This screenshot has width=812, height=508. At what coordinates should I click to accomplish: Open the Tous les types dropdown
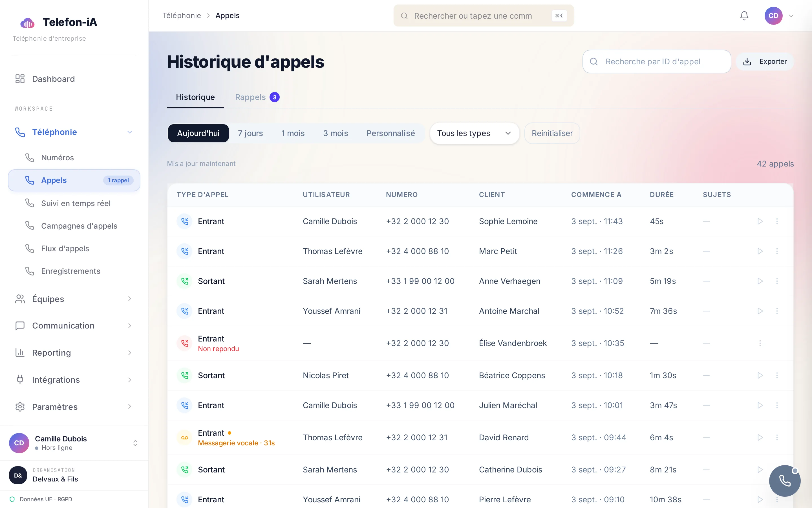pyautogui.click(x=475, y=133)
